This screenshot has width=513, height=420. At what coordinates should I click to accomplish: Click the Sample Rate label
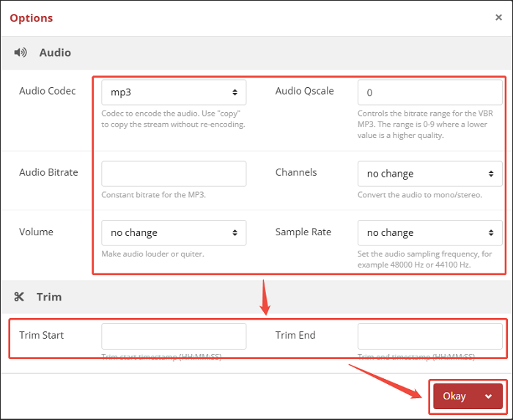pos(303,232)
